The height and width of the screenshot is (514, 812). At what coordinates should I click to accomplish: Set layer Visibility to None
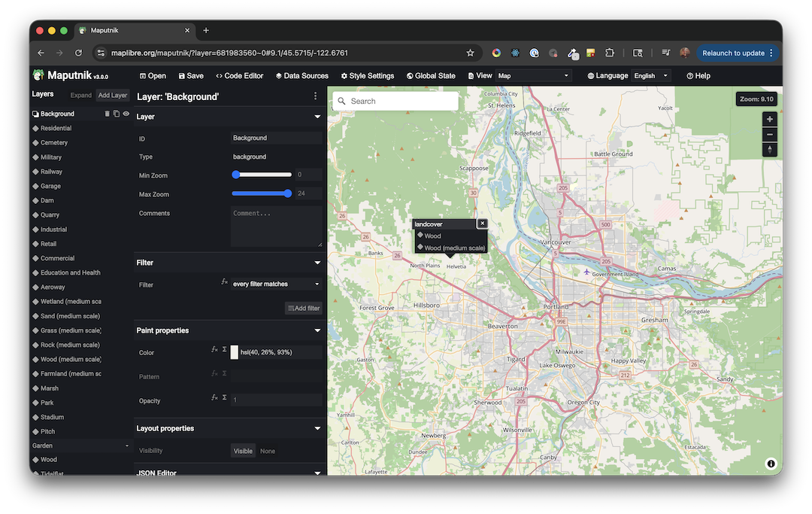pos(268,451)
